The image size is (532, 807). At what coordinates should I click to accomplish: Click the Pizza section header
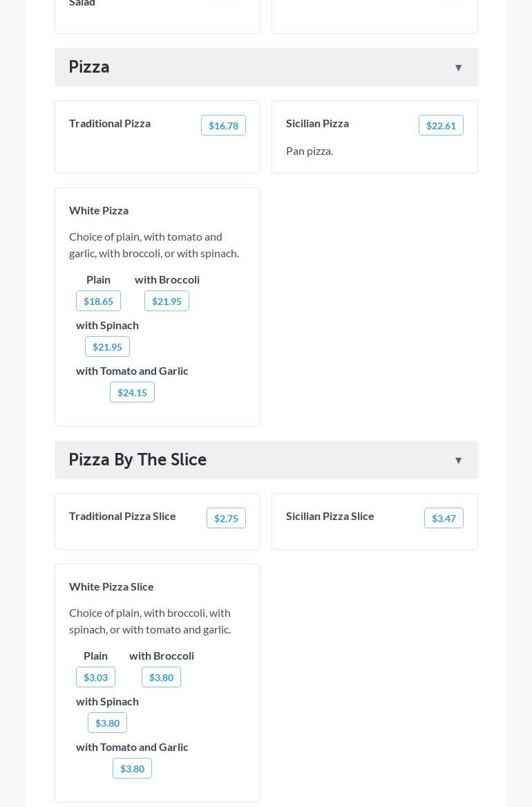pos(89,67)
